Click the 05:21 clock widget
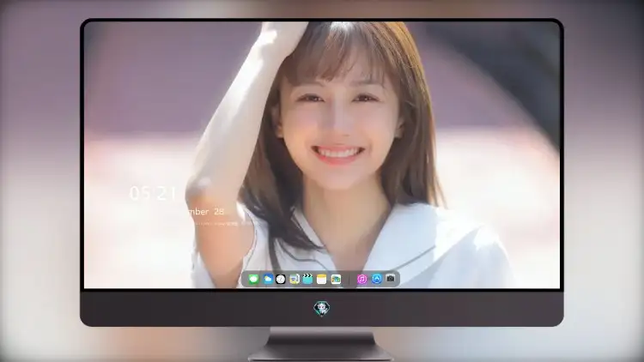Viewport: 644px width, 362px height. [153, 193]
